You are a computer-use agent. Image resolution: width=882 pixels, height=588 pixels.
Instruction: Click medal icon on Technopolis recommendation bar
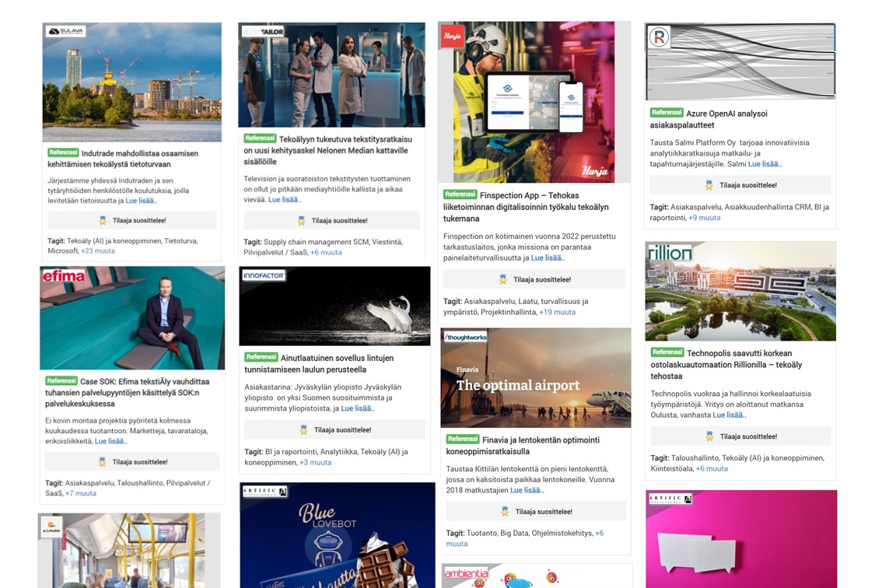click(710, 436)
